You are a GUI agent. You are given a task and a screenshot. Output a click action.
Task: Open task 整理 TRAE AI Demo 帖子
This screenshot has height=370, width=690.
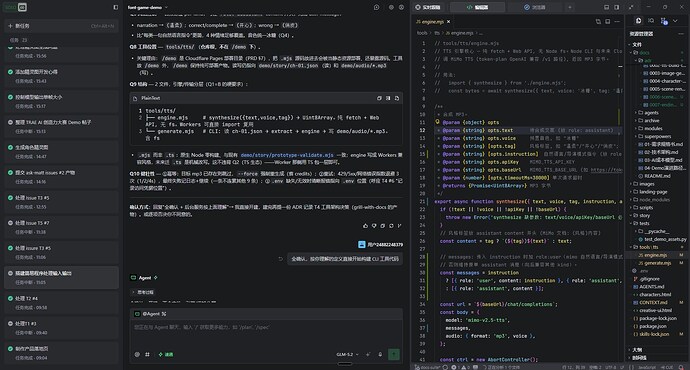pos(61,126)
